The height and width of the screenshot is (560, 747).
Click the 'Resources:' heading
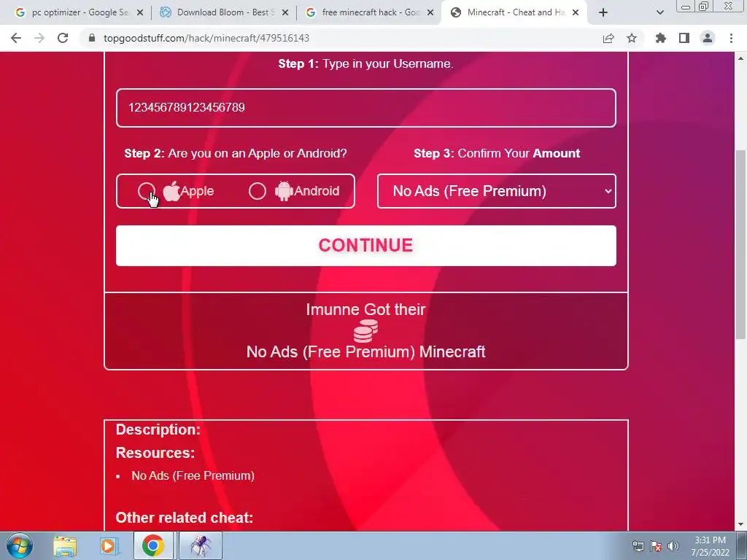[x=155, y=452]
